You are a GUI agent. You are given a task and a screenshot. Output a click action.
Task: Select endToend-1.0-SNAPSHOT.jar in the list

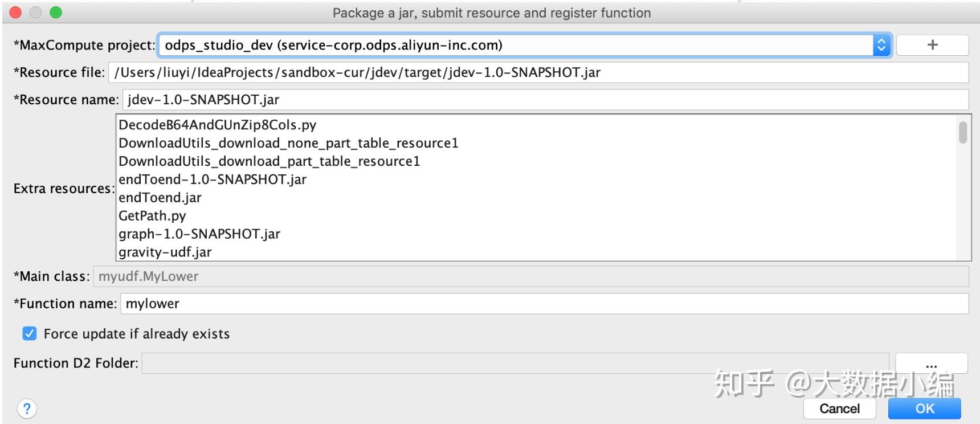(x=213, y=180)
